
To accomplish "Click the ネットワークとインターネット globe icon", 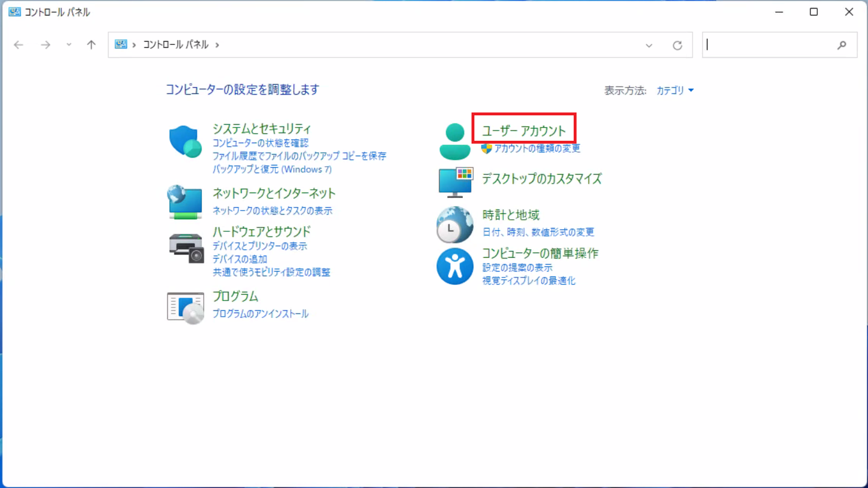I will 185,202.
